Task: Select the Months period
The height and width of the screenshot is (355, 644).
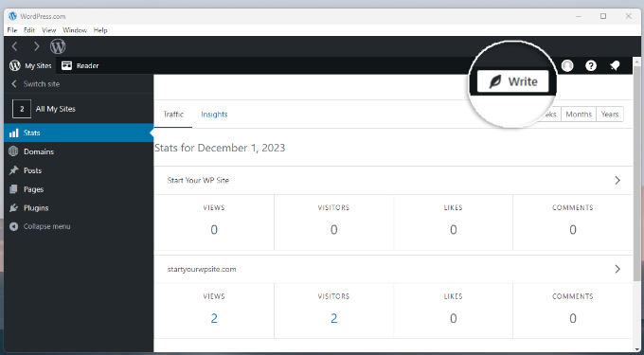Action: click(579, 115)
